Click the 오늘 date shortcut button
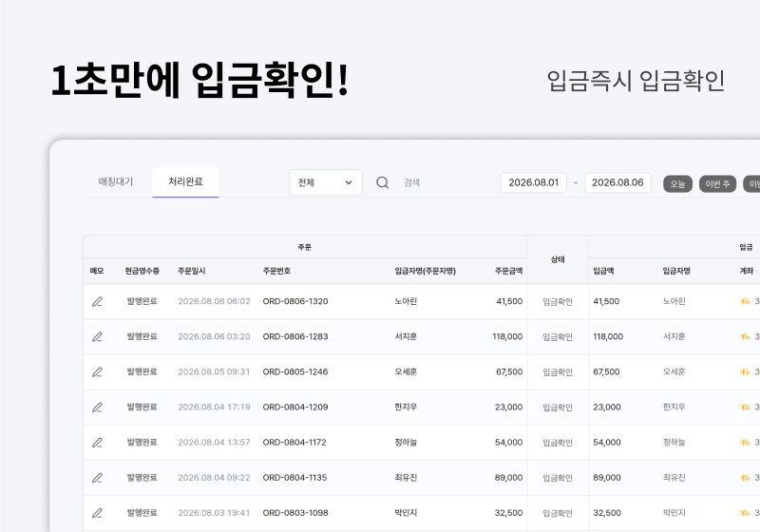Viewport: 760px width, 532px height. (677, 184)
